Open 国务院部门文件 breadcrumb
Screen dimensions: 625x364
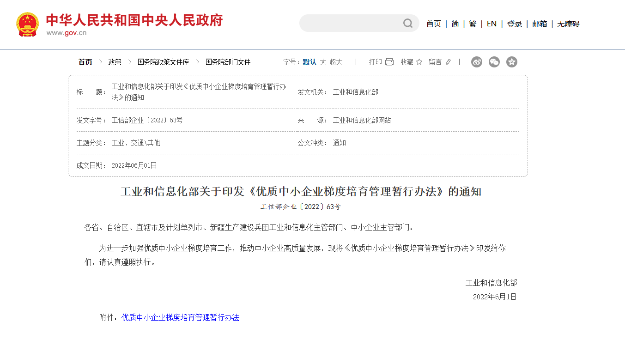(228, 62)
